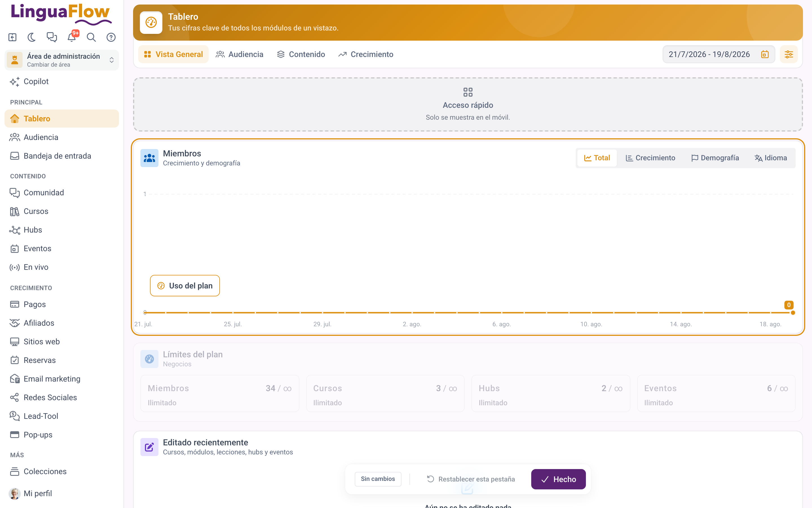
Task: Open notifications bell with the 9+ badge
Action: click(x=72, y=37)
